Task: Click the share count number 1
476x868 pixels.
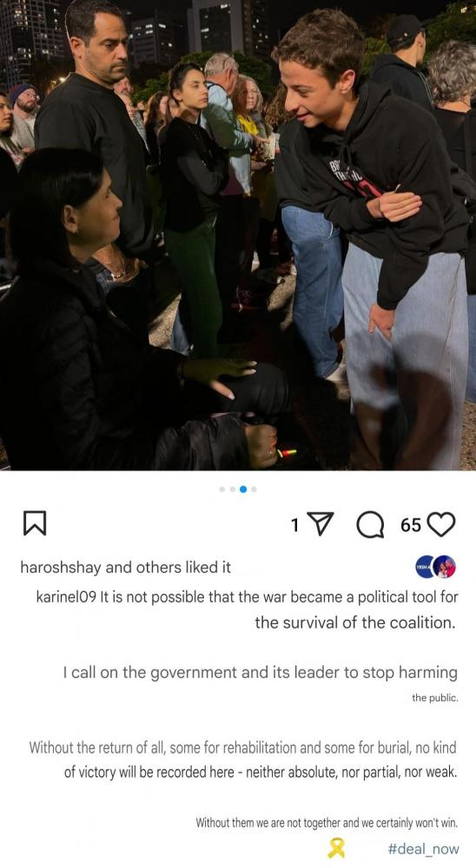Action: 295,525
